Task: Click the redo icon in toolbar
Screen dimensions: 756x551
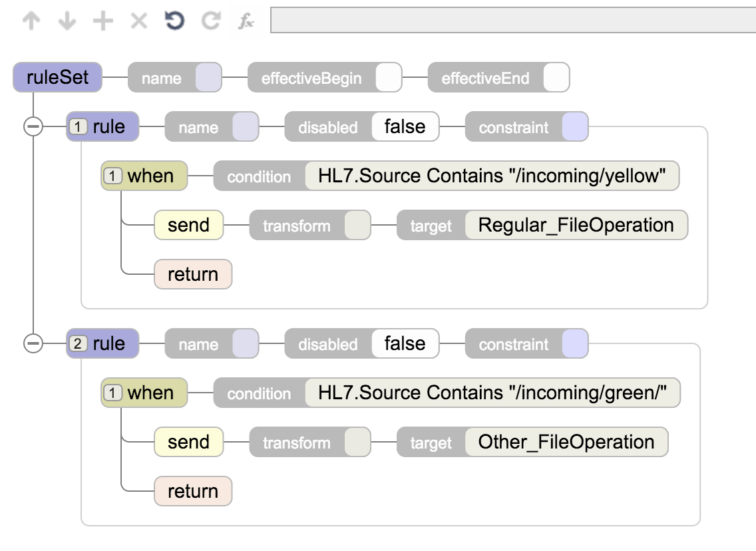Action: tap(211, 21)
